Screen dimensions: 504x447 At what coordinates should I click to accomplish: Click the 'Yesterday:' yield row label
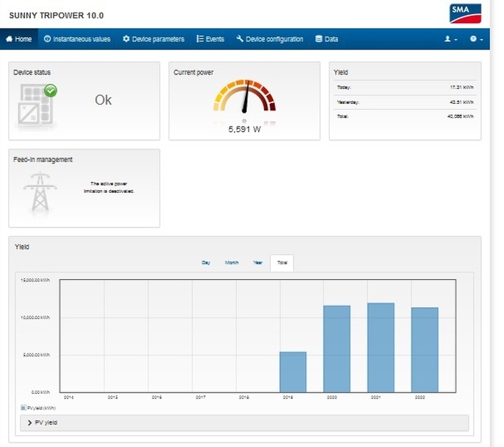tap(348, 102)
